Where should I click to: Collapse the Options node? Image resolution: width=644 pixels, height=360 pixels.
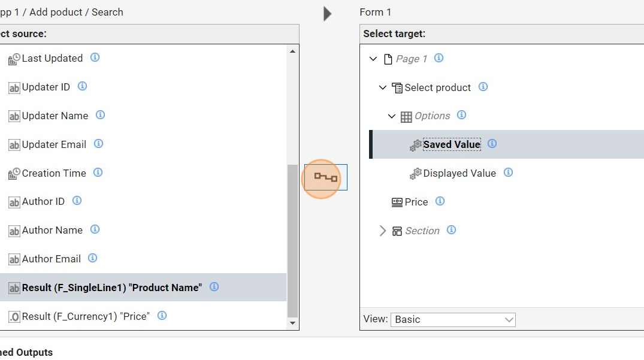point(392,116)
